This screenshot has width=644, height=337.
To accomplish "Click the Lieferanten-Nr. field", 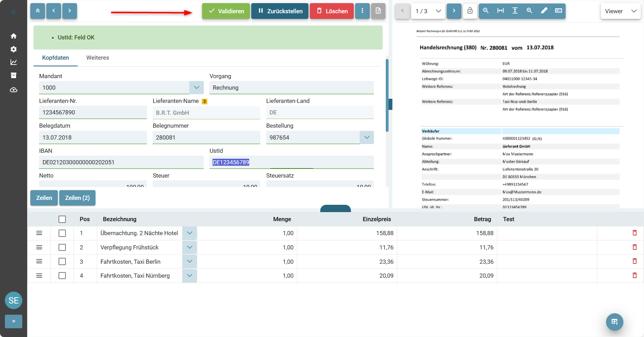I will [x=93, y=112].
